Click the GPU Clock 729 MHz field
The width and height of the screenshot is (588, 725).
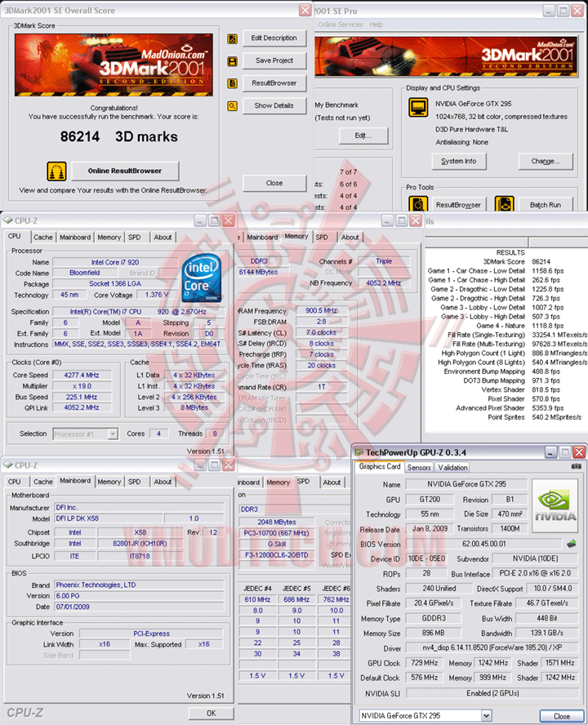click(x=425, y=663)
